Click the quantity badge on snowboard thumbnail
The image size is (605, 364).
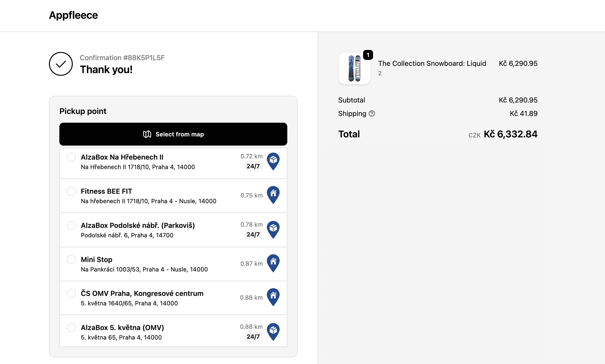click(368, 55)
